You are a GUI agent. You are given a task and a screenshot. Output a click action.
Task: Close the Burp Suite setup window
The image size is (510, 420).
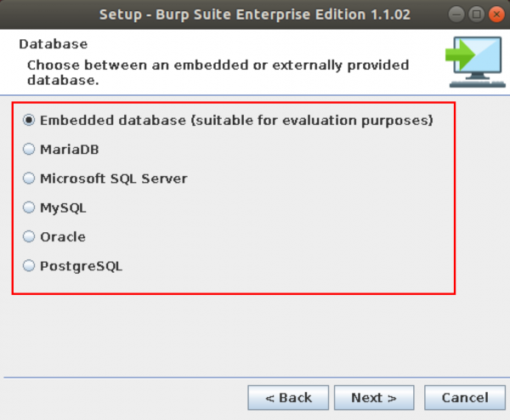click(495, 14)
